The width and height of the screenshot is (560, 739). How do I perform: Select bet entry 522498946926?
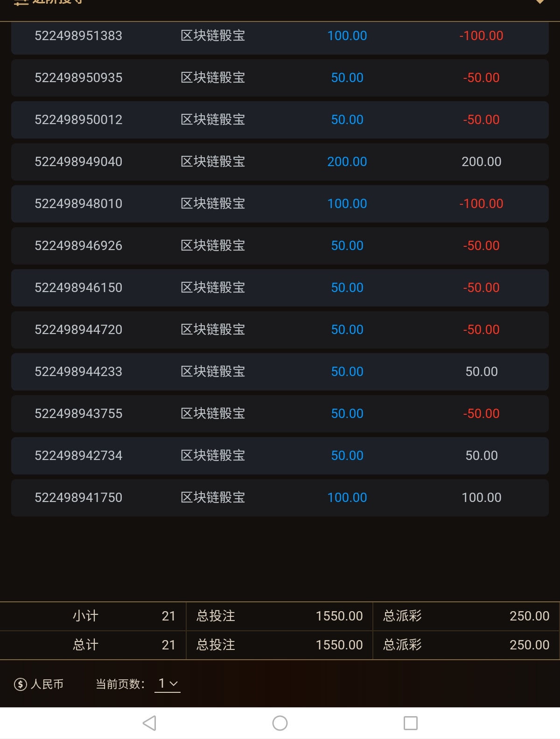click(78, 246)
